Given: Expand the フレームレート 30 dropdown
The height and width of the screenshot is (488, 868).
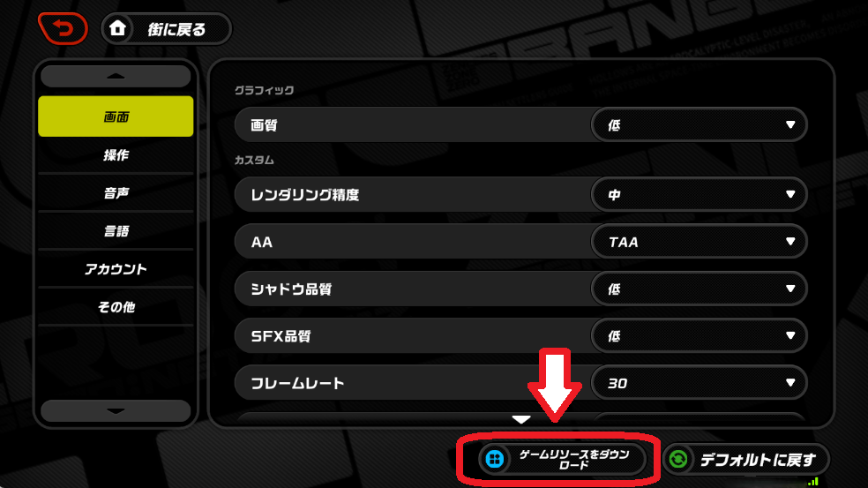Looking at the screenshot, I should pos(700,383).
